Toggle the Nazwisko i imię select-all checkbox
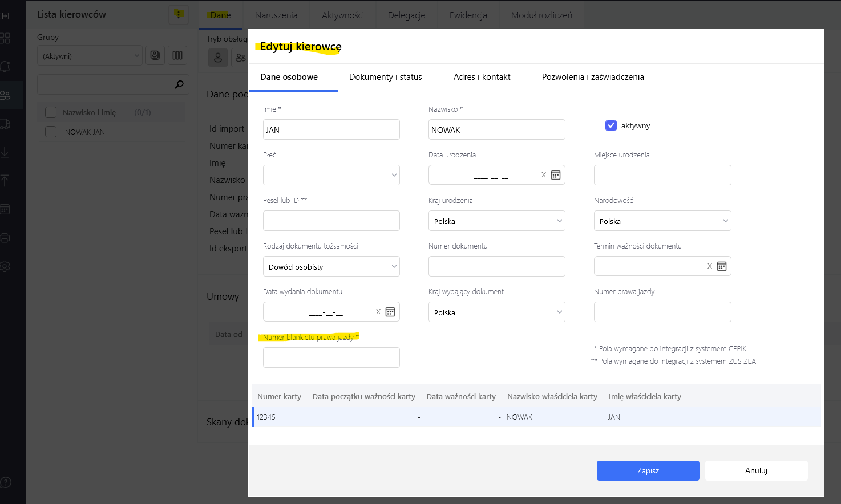841x504 pixels. [x=51, y=112]
